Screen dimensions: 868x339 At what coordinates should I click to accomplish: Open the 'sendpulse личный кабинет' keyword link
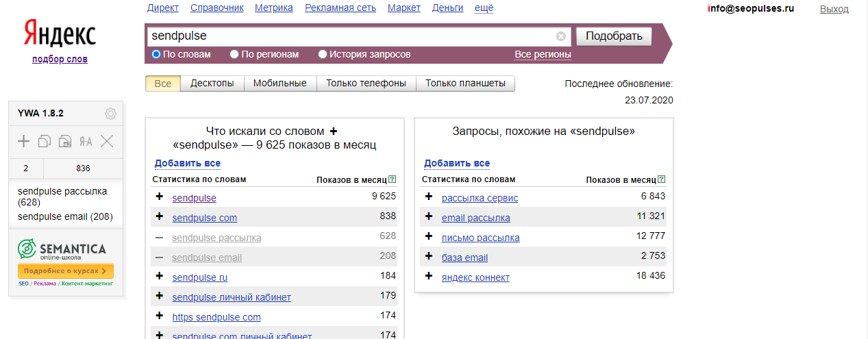pos(232,297)
